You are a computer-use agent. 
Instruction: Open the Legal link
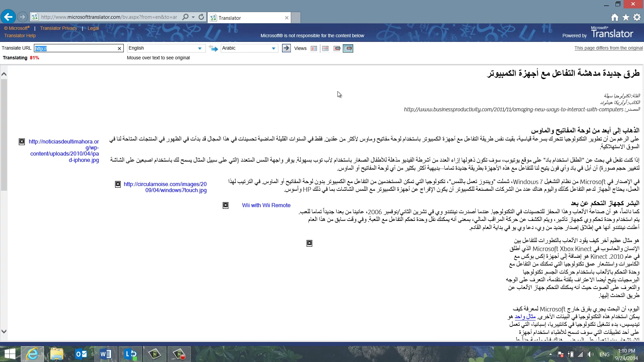93,28
